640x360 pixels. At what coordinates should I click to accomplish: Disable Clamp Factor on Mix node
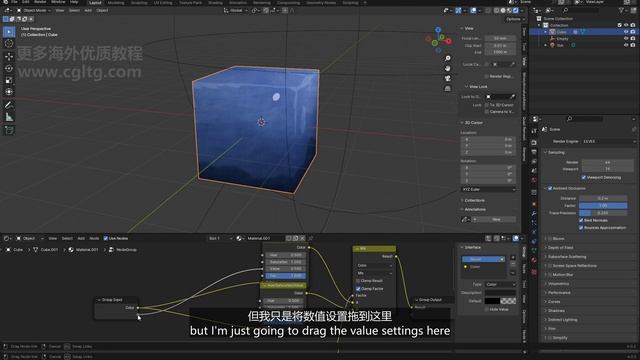coord(358,289)
